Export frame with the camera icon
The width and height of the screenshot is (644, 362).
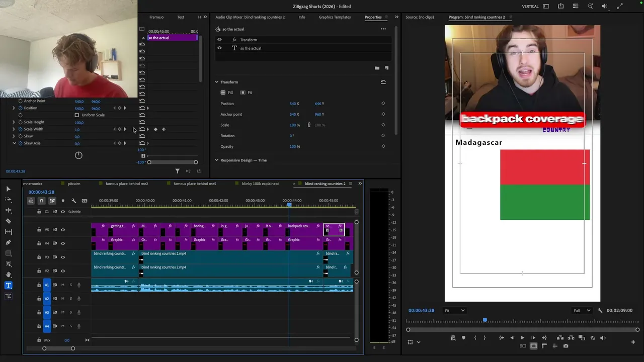point(566,346)
